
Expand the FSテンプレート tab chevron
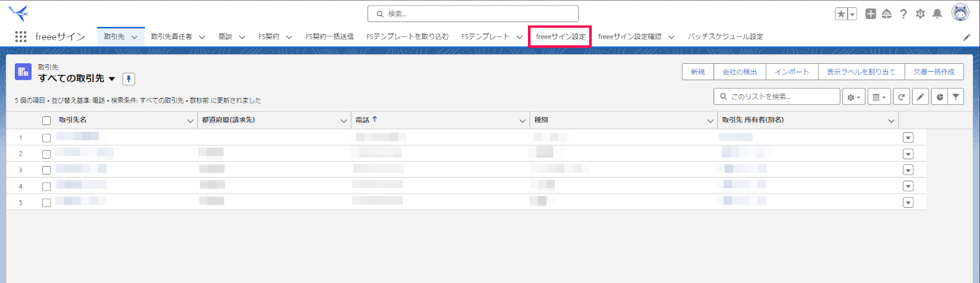pyautogui.click(x=519, y=37)
